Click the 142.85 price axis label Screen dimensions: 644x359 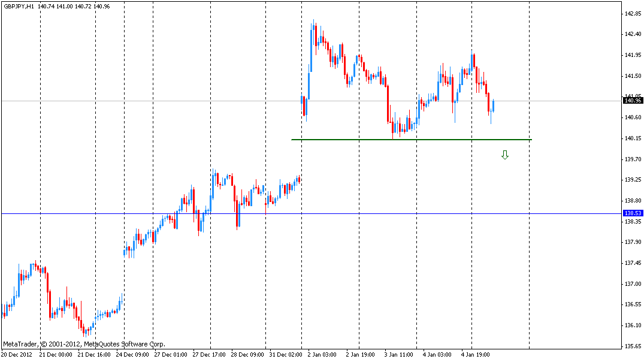(x=633, y=14)
